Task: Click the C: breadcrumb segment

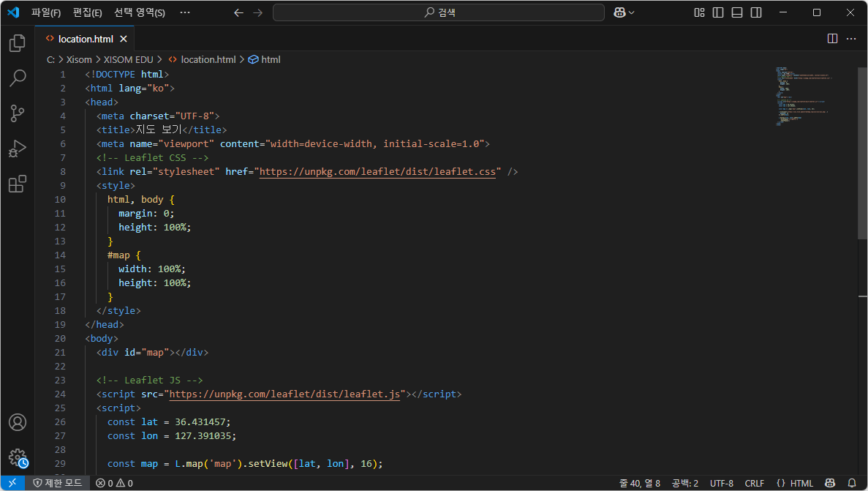Action: (x=50, y=59)
